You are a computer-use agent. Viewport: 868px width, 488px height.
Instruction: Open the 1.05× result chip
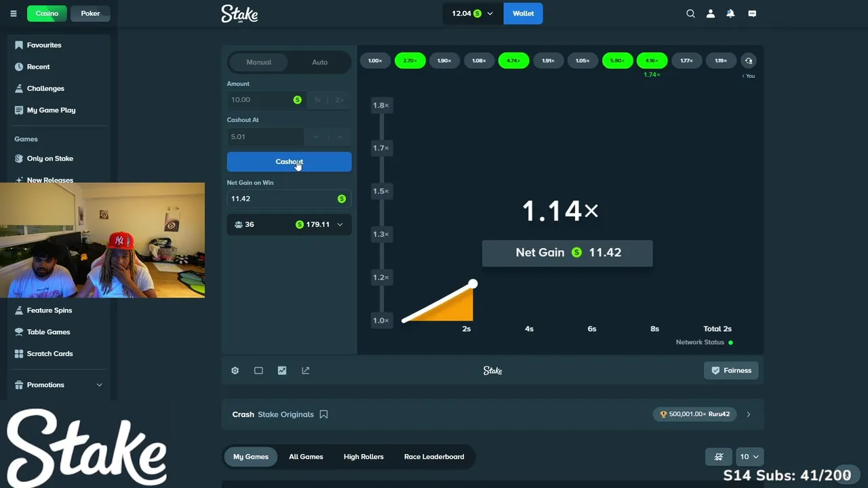(583, 61)
